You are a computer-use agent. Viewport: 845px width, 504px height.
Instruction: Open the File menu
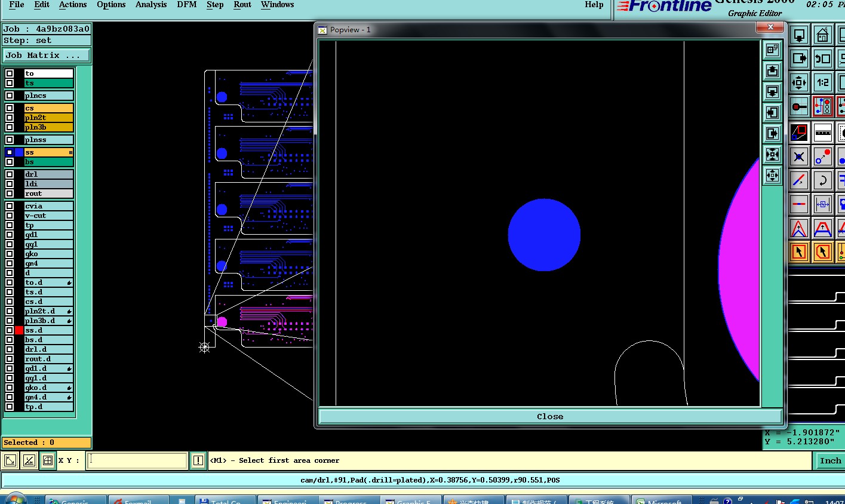pos(17,5)
